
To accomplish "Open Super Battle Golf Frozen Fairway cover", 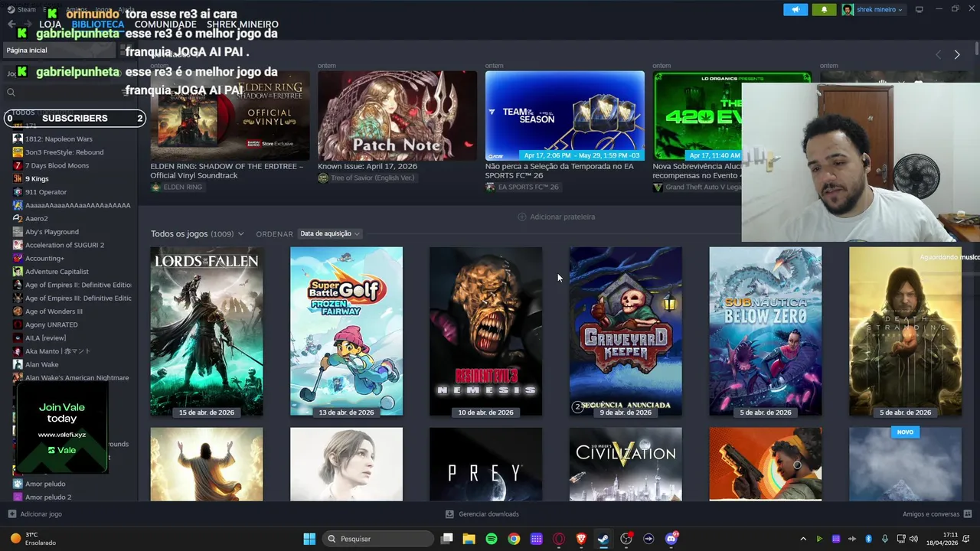I will point(346,331).
